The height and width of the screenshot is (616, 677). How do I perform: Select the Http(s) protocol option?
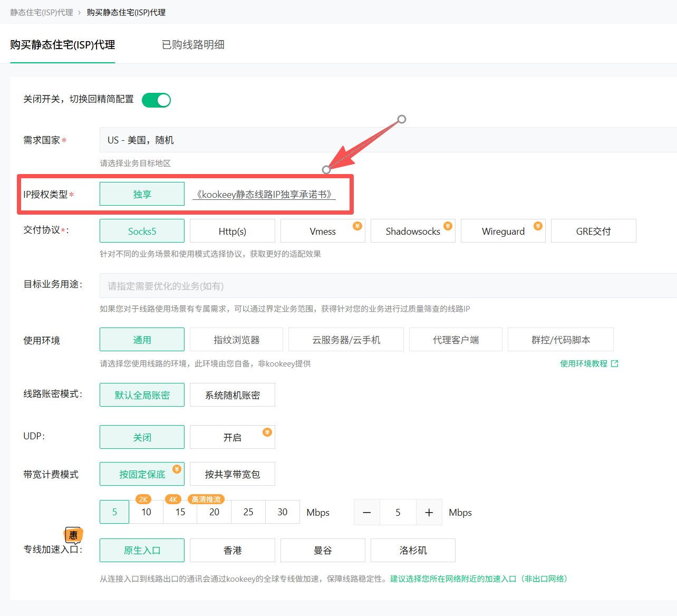pyautogui.click(x=232, y=232)
